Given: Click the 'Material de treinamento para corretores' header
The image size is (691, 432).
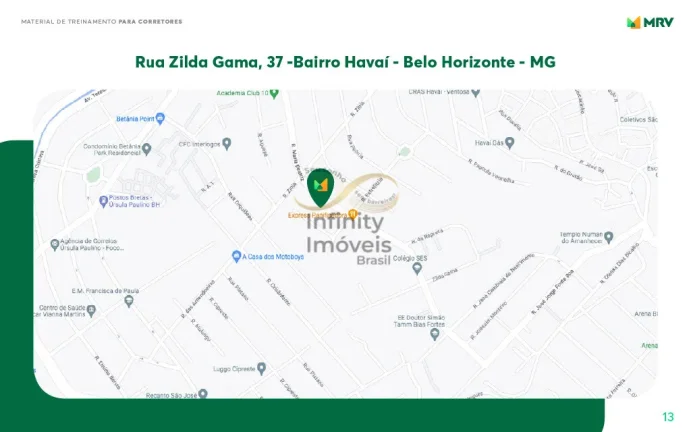Looking at the screenshot, I should 102,22.
